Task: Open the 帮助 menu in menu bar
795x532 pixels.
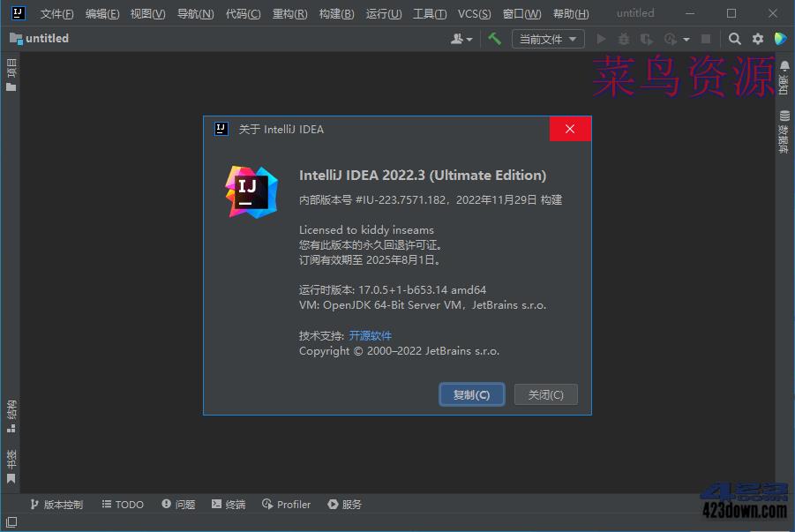Action: coord(570,13)
